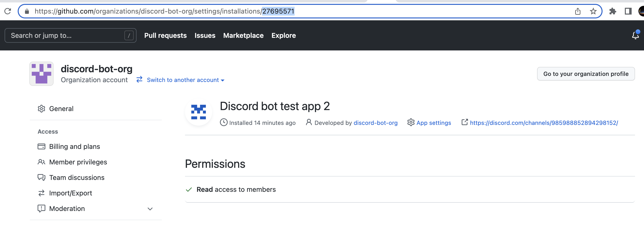Open browser extensions puzzle icon
The image size is (644, 226).
click(x=612, y=11)
